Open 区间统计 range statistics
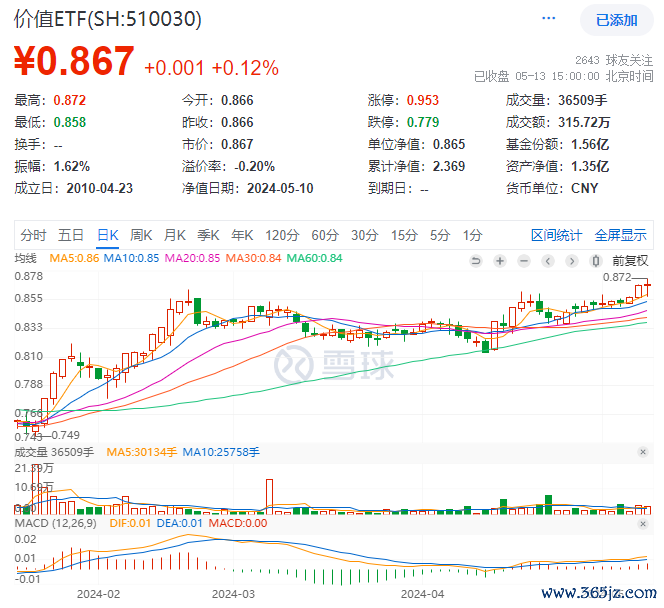Image resolution: width=664 pixels, height=608 pixels. click(x=556, y=235)
